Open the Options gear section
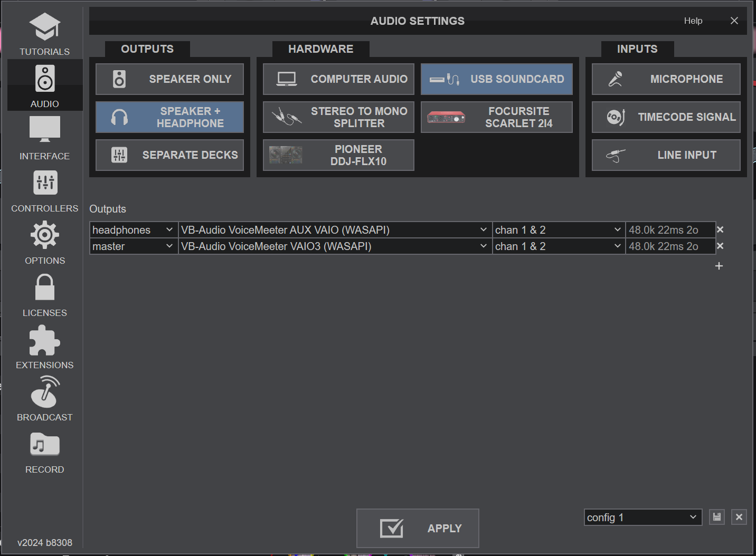756x556 pixels. tap(45, 243)
